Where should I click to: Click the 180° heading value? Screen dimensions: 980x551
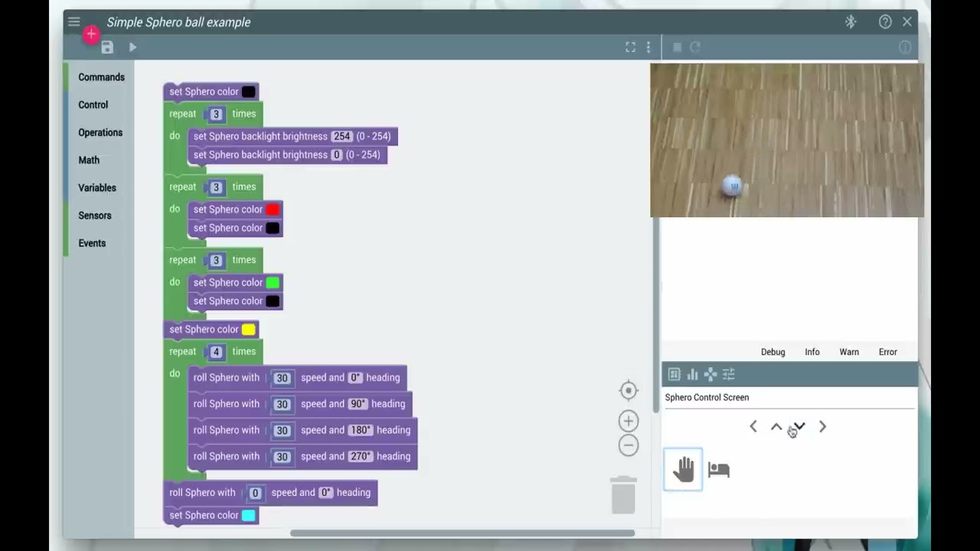[x=361, y=430]
